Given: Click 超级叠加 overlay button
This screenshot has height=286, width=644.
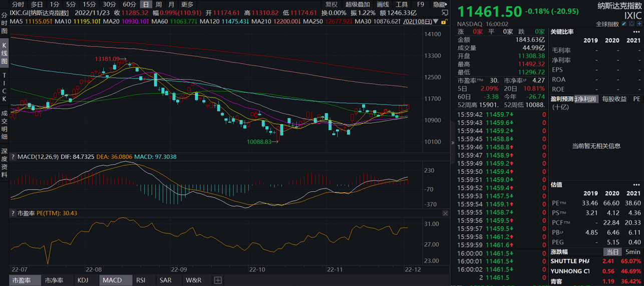Looking at the screenshot, I should (358, 5).
